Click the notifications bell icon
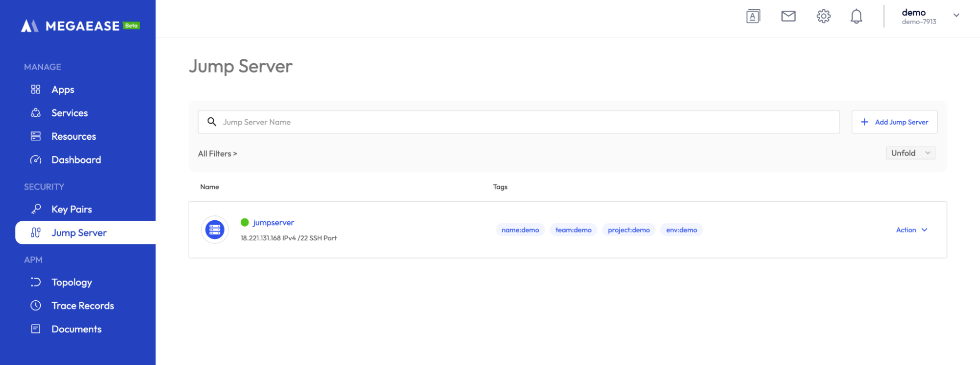This screenshot has width=980, height=365. [x=856, y=16]
